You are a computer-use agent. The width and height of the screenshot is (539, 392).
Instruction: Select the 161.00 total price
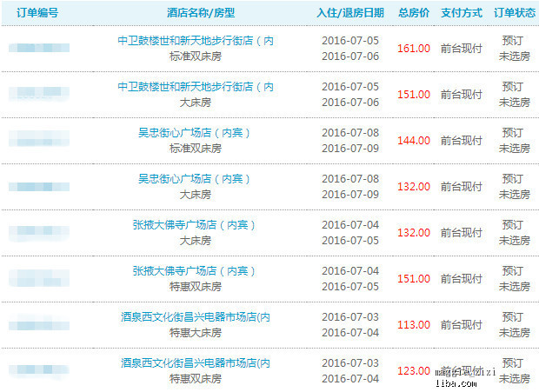[414, 49]
